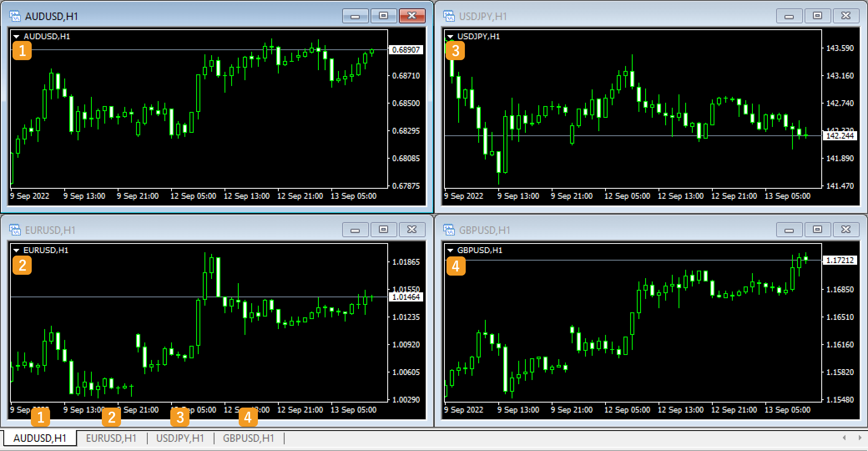Viewport: 868px width, 451px height.
Task: Click the 143.590 price level in USDJPY chart
Action: 840,48
